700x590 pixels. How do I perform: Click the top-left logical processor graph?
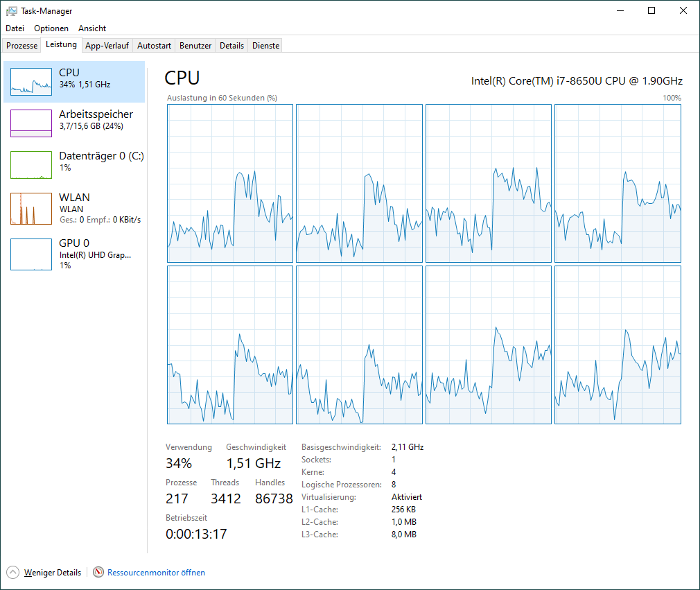click(x=230, y=184)
